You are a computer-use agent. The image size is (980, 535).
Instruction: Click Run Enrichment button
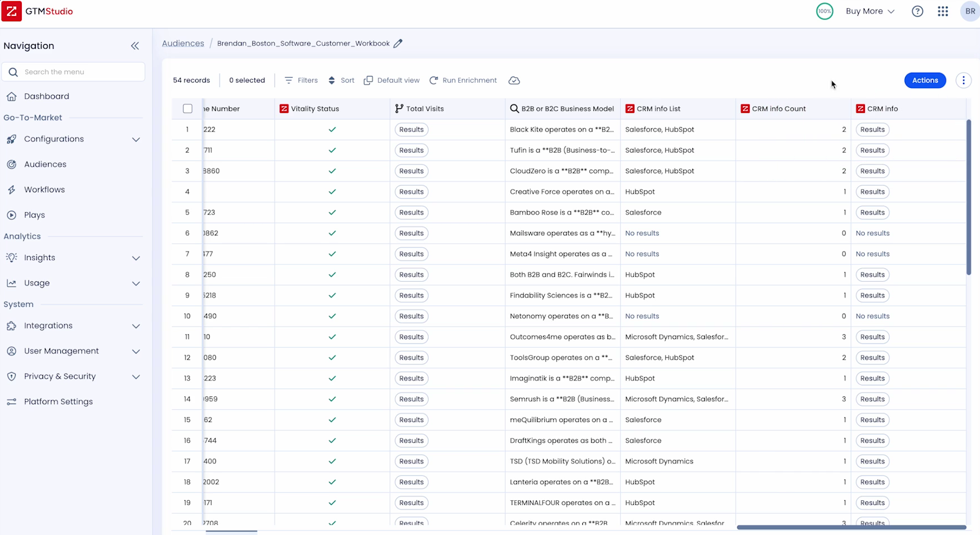[463, 81]
